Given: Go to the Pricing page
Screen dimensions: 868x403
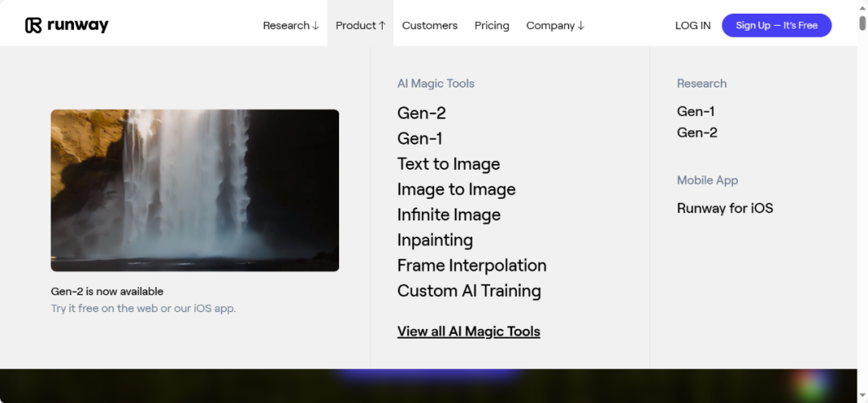Looking at the screenshot, I should (x=492, y=26).
